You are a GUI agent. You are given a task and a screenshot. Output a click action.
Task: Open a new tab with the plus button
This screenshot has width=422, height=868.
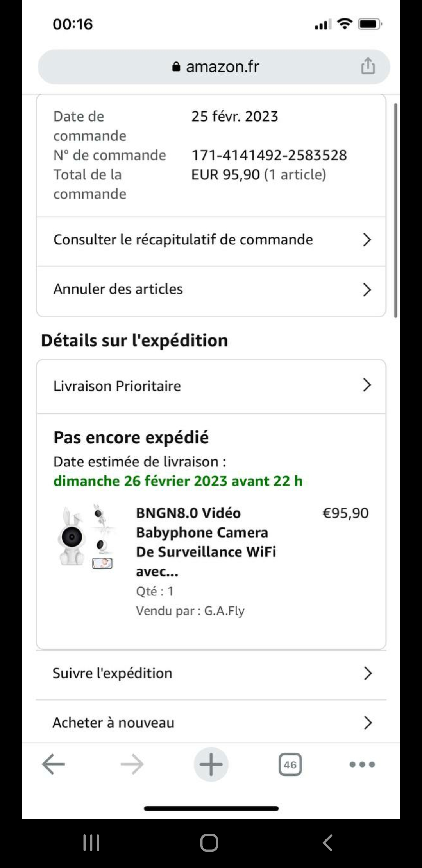tap(211, 764)
